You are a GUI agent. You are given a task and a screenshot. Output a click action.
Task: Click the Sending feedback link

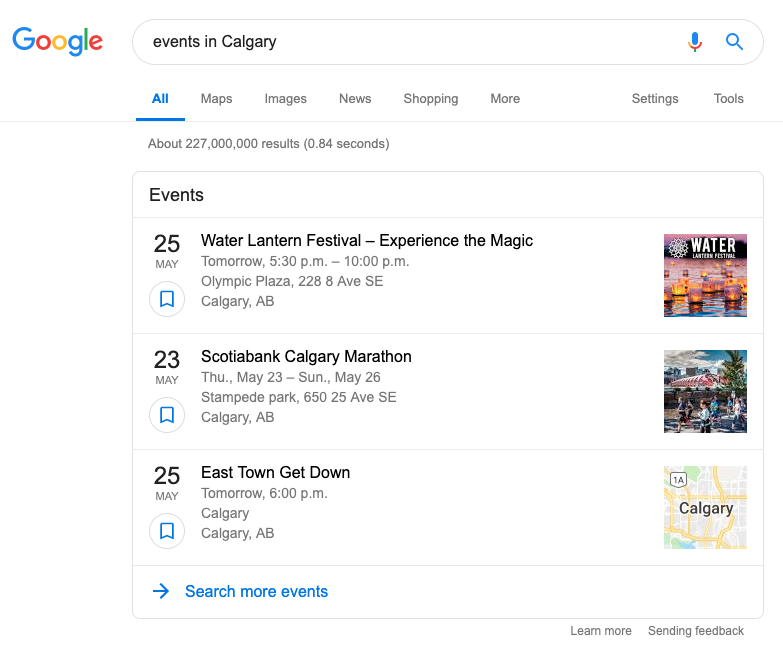[696, 631]
